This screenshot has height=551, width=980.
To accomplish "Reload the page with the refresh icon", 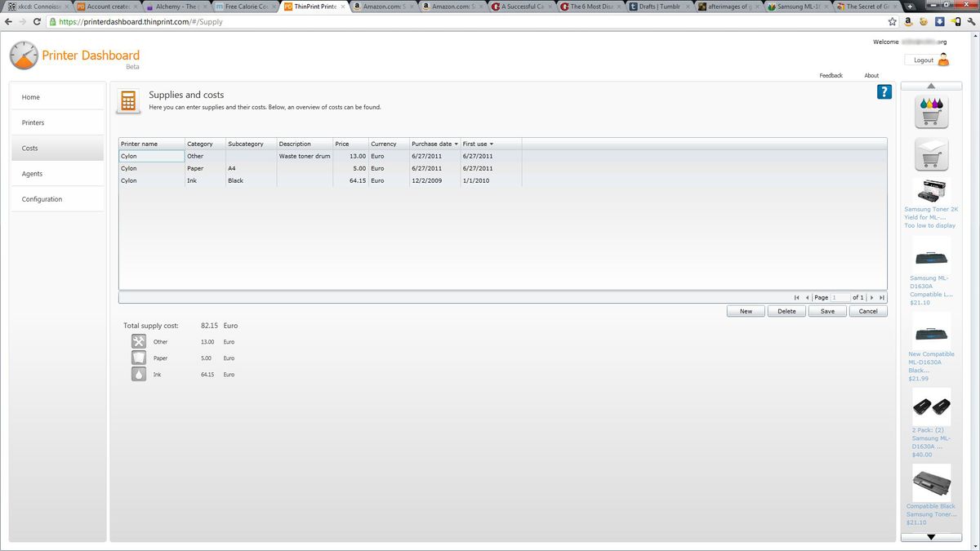I will (x=35, y=22).
